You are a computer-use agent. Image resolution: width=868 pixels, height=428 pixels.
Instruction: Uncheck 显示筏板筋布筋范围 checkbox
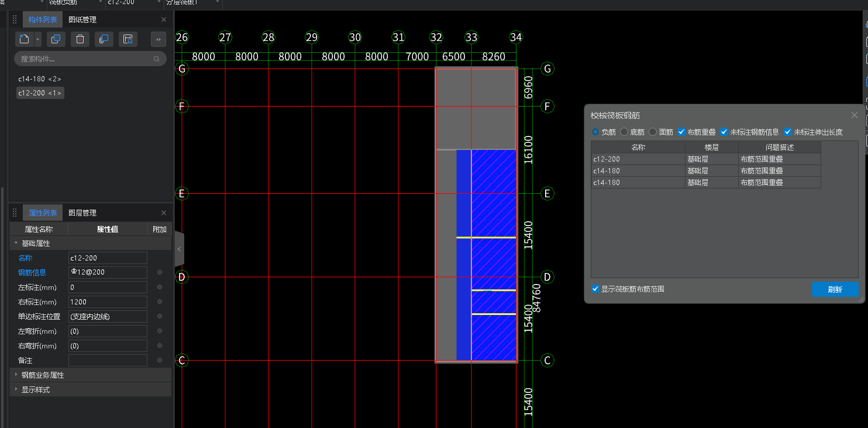[595, 289]
